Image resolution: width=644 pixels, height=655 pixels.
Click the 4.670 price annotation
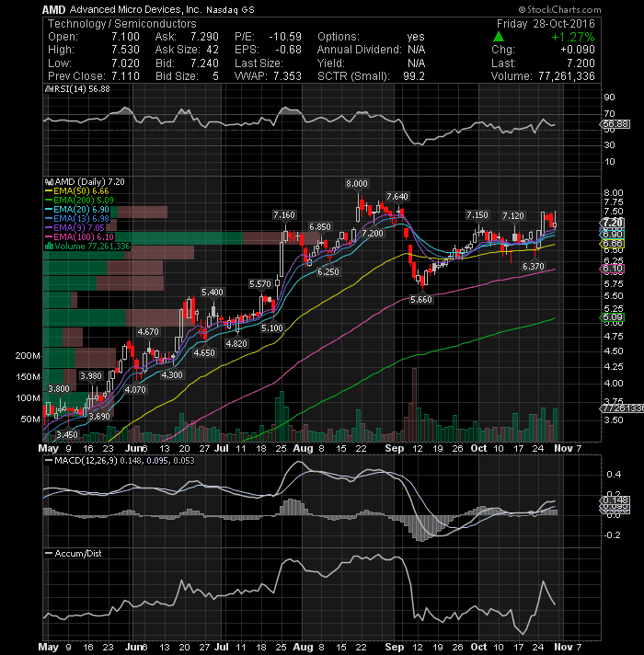[x=148, y=332]
